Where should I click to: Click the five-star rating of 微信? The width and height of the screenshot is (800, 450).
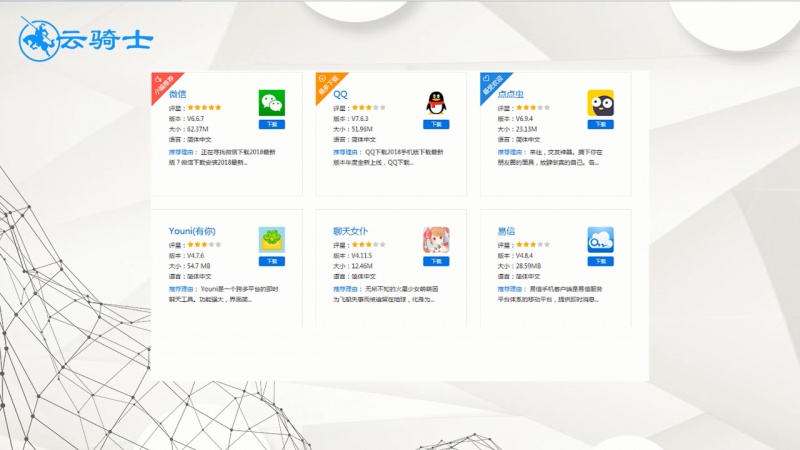tap(204, 108)
